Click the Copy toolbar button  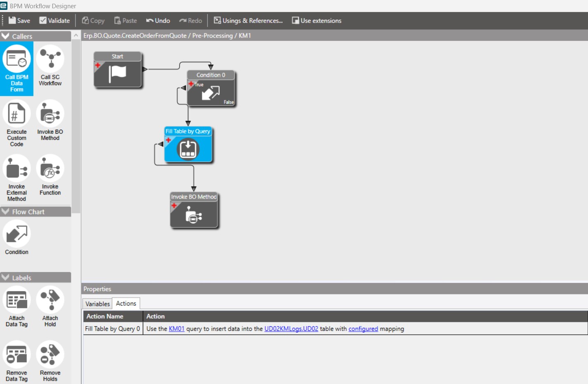[93, 21]
